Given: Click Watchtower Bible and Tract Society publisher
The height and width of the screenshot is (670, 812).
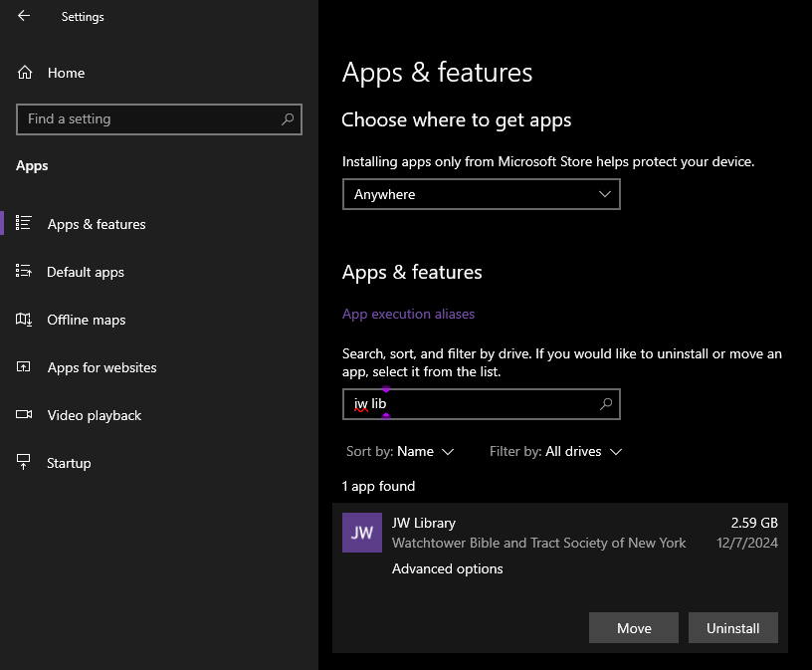Looking at the screenshot, I should [538, 543].
